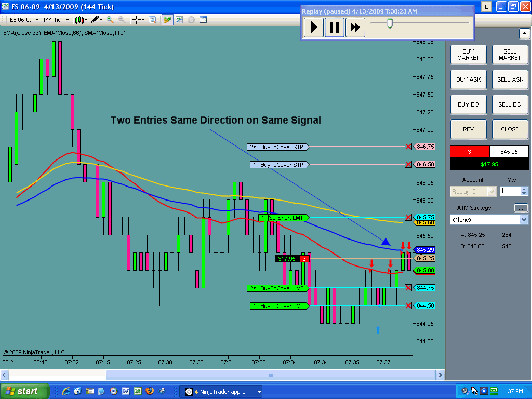This screenshot has width=532, height=399.
Task: Launch Internet Explorer from Quick Launch
Action: 66,391
